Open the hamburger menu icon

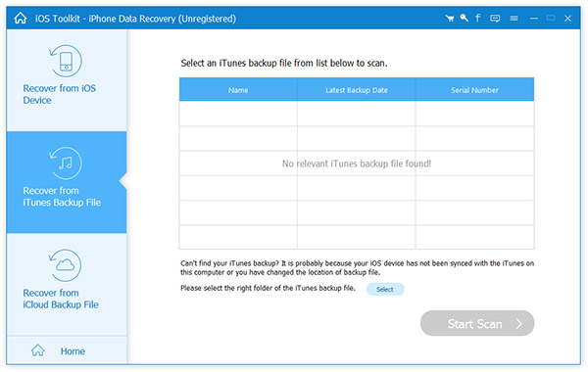click(x=514, y=18)
